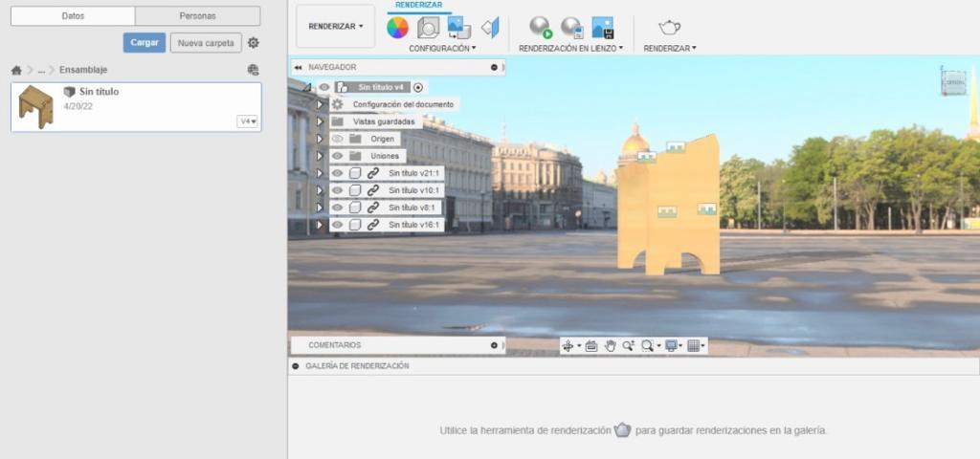Screen dimensions: 980x459
Task: Open the Configuración dropdown menu
Action: pos(442,48)
